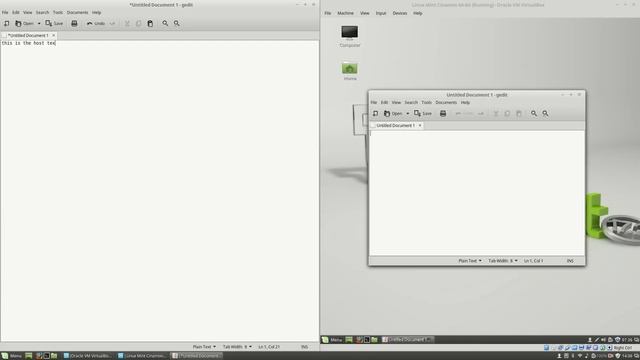The image size is (640, 360).
Task: Open View menu in VirtualBox window
Action: coord(364,13)
